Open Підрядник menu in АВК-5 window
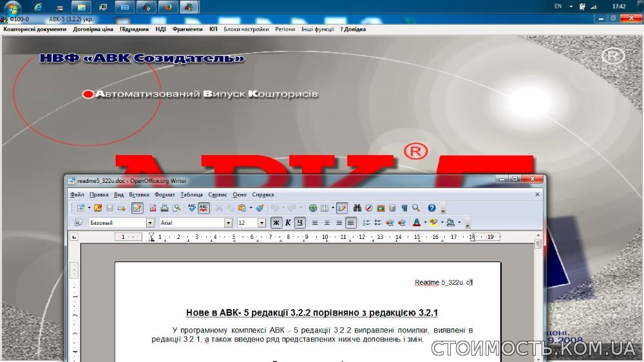The height and width of the screenshot is (362, 644). click(135, 29)
